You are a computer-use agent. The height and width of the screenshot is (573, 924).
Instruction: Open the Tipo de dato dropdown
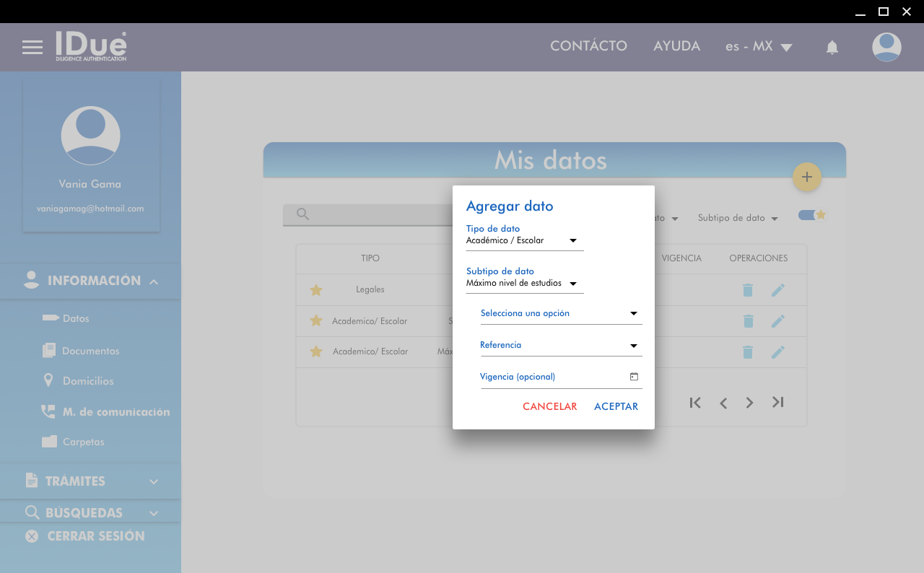coord(524,240)
